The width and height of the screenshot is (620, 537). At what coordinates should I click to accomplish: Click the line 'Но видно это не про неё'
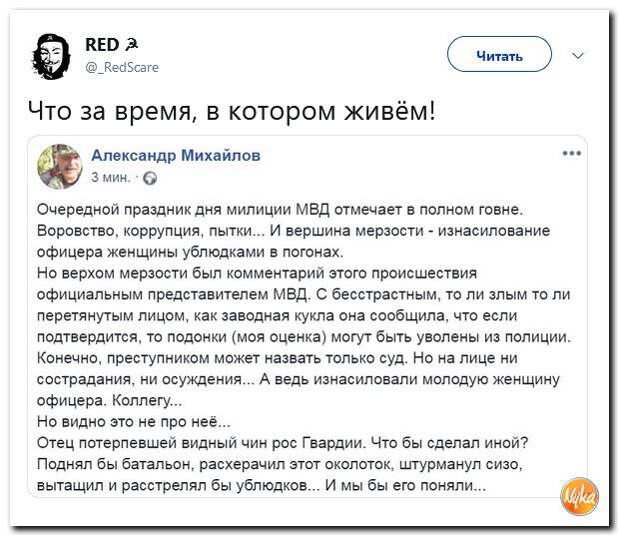click(133, 421)
